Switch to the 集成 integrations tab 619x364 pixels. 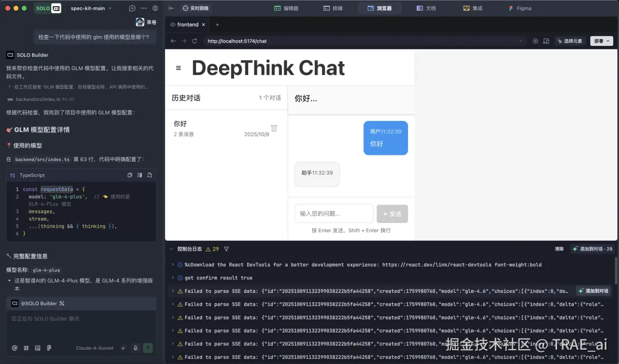click(x=472, y=8)
